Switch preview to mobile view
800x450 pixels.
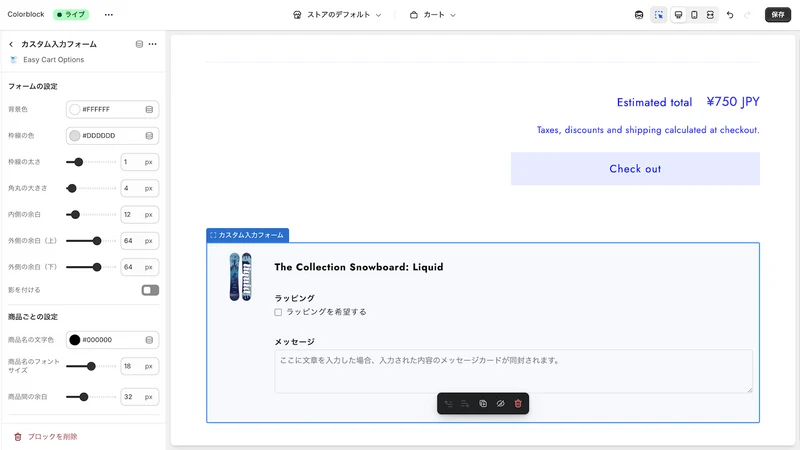[694, 15]
